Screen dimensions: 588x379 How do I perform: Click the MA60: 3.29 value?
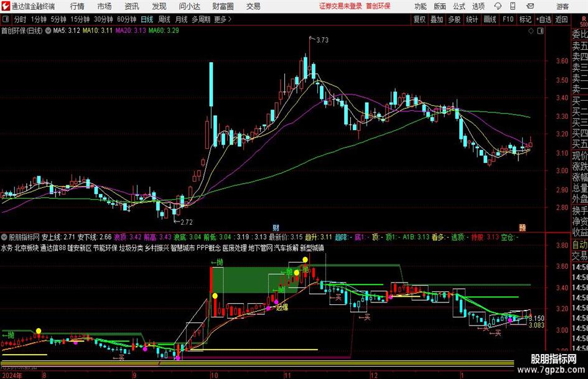pyautogui.click(x=164, y=30)
